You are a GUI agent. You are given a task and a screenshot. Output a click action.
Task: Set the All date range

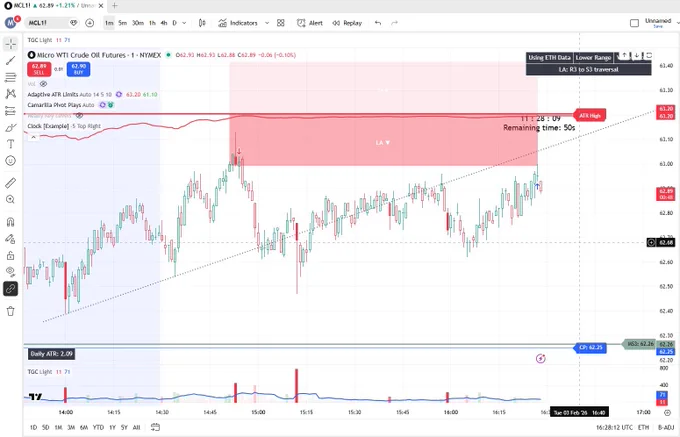[x=136, y=427]
